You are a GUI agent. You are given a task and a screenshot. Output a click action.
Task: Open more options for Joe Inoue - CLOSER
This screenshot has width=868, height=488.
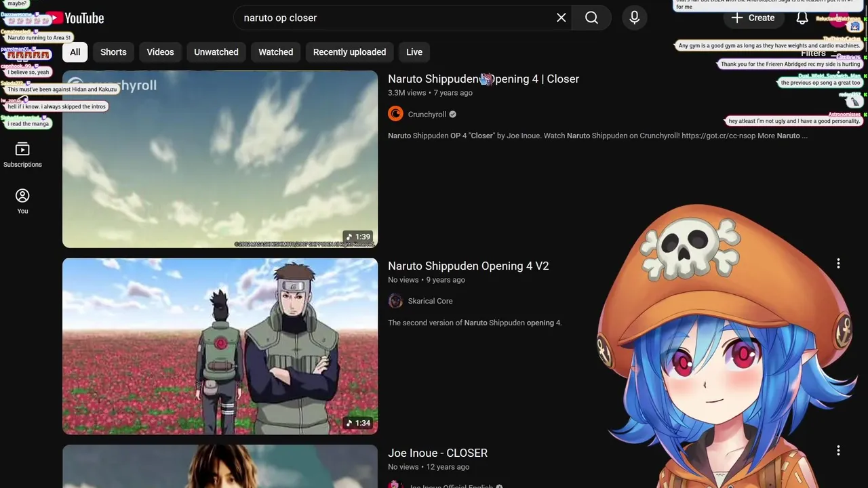(x=838, y=451)
